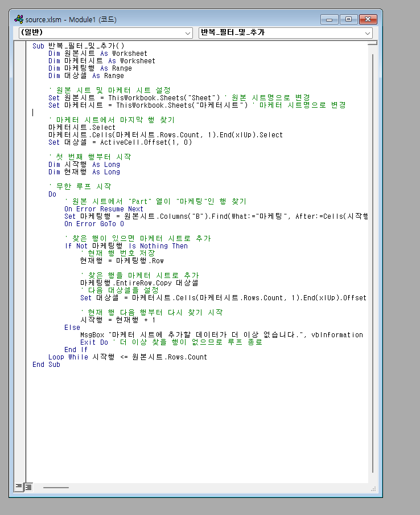Click the VBA module icon in title bar
This screenshot has height=515, width=420.
coord(19,19)
